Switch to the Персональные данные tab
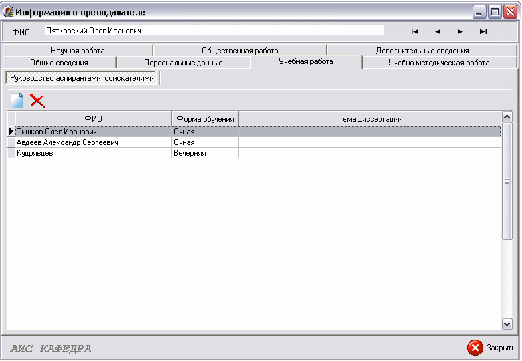The width and height of the screenshot is (522, 361). coord(183,62)
